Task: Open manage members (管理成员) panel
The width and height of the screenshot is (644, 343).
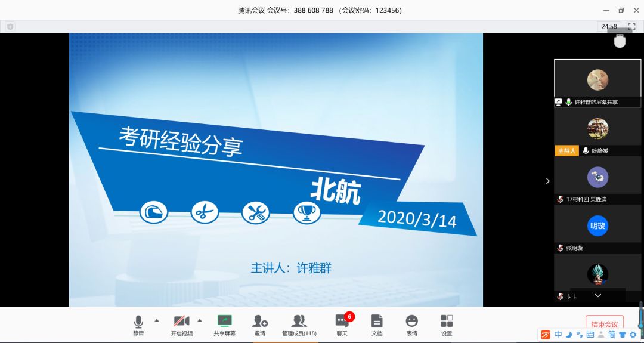Action: (299, 325)
